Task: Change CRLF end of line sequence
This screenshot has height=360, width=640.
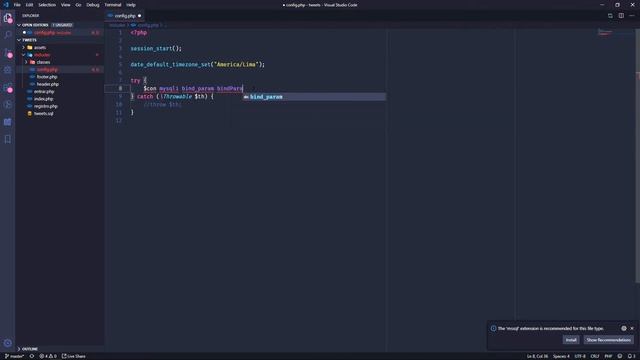Action: tap(595, 356)
